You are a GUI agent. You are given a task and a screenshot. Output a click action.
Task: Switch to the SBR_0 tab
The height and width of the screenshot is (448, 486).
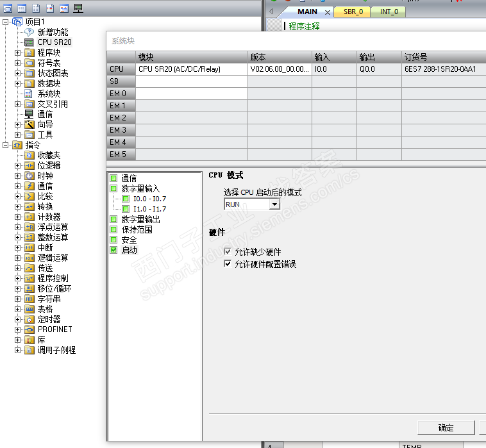pyautogui.click(x=353, y=12)
